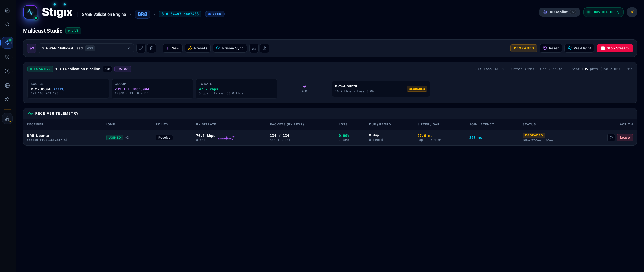Refresh the BR5-Ubuntu receiver row

click(x=611, y=138)
